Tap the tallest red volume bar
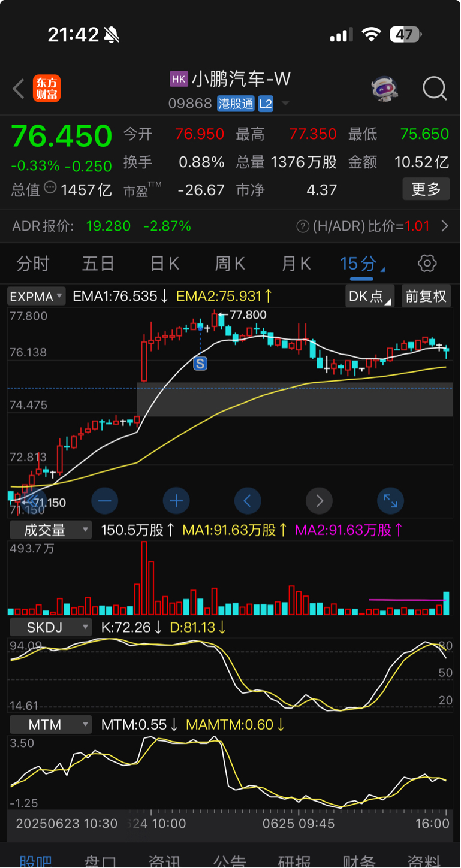This screenshot has height=868, width=461. (x=144, y=578)
